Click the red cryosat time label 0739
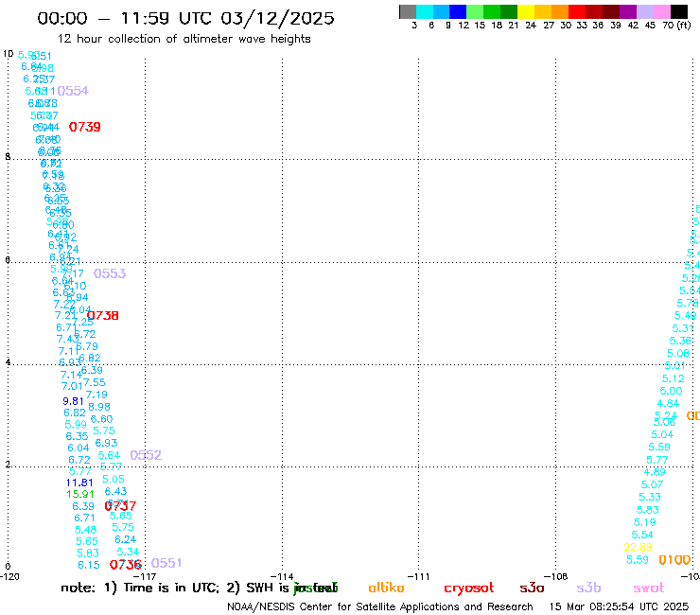 pyautogui.click(x=85, y=127)
